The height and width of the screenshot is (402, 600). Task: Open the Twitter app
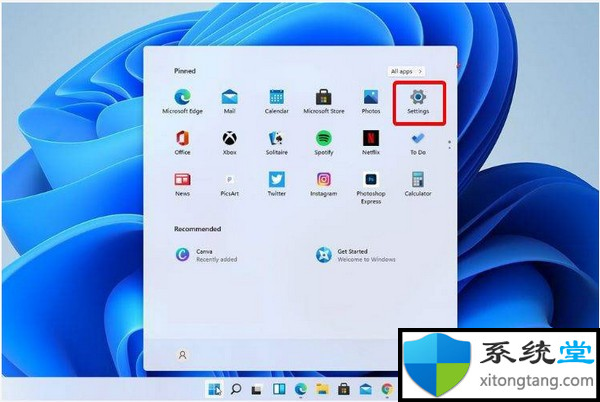click(277, 184)
